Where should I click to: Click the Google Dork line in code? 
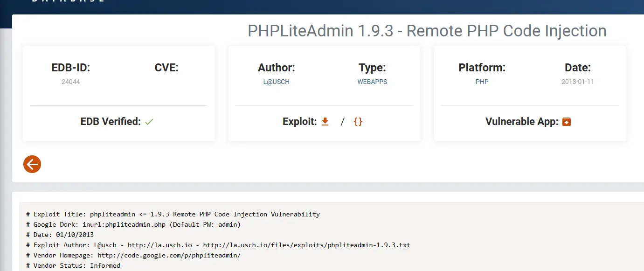(133, 225)
